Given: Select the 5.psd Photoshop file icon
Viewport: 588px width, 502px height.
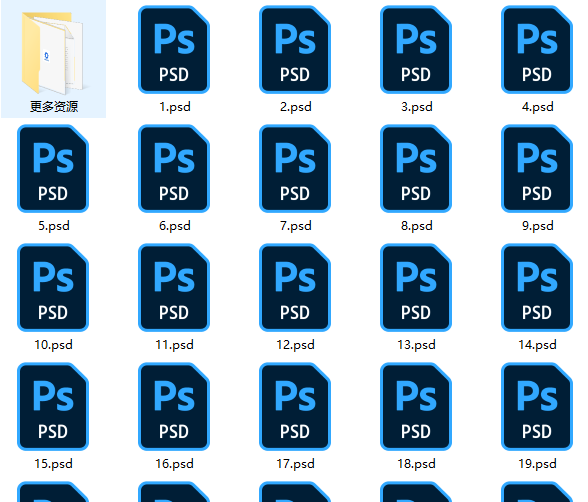Looking at the screenshot, I should (53, 168).
